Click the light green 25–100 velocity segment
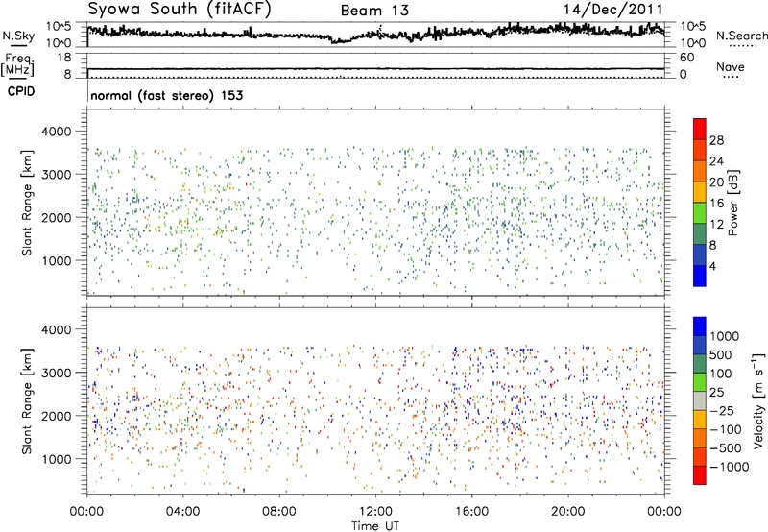The image size is (768, 532). tap(700, 382)
